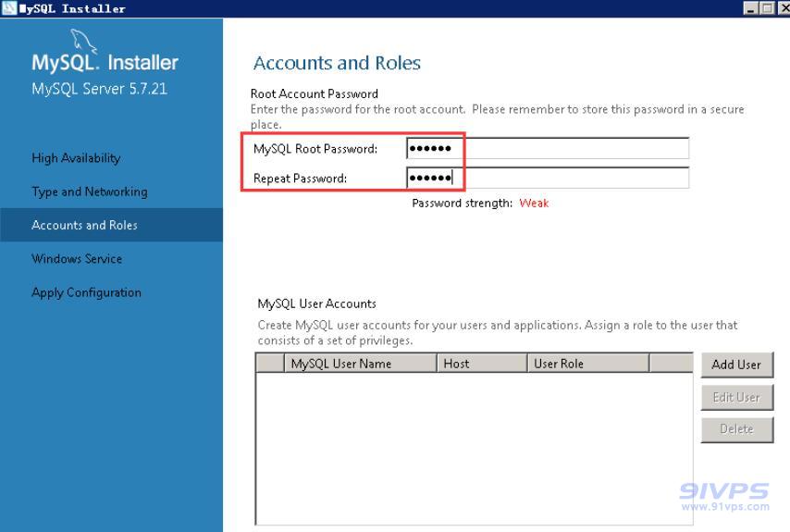Click the MySQL Root Password field
This screenshot has width=790, height=532.
click(x=548, y=149)
